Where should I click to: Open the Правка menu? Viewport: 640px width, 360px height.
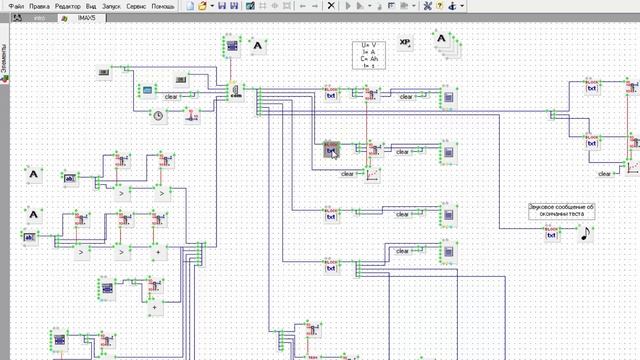point(39,6)
